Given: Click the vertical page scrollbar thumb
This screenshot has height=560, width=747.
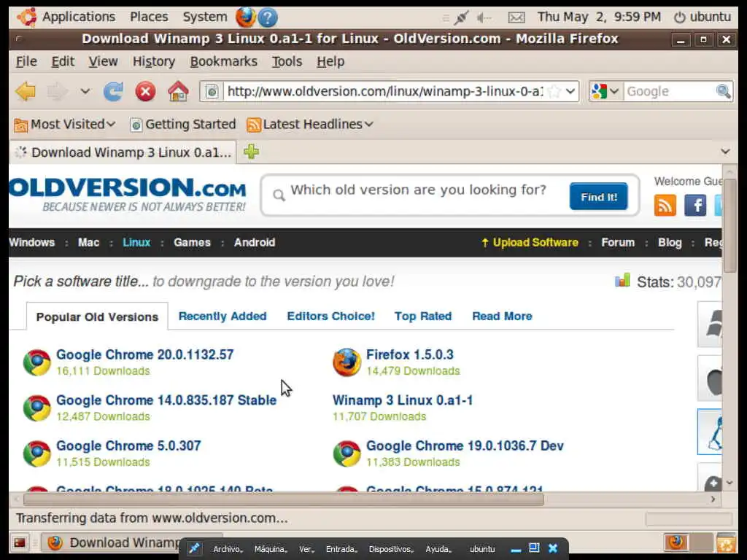Looking at the screenshot, I should (x=729, y=225).
